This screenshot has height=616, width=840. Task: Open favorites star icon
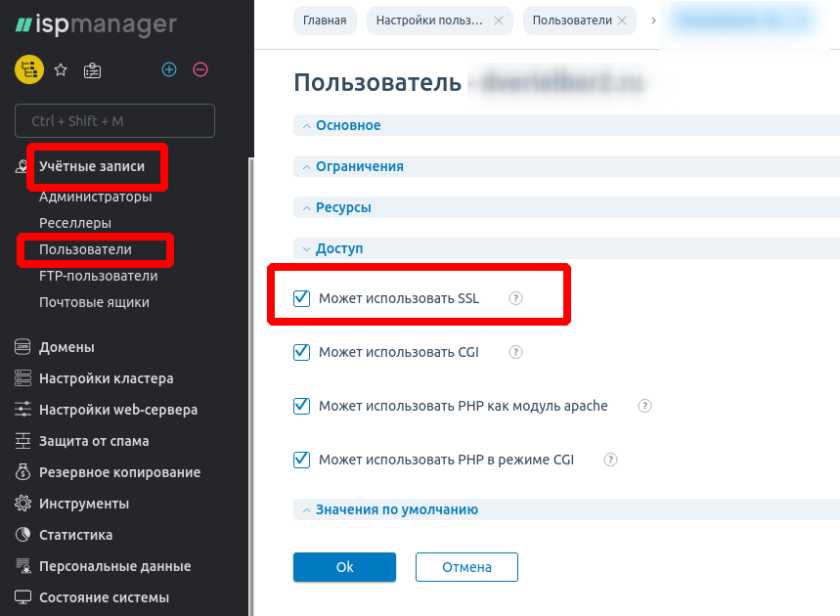pyautogui.click(x=61, y=69)
